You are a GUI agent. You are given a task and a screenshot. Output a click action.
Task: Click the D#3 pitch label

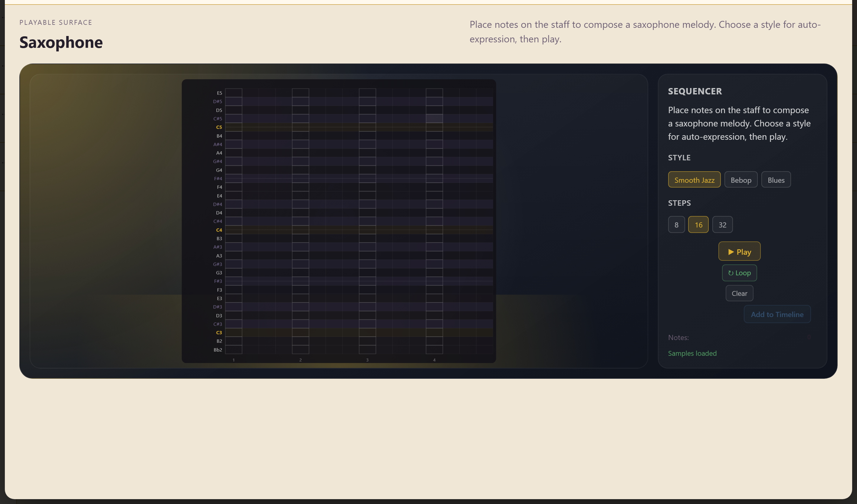coord(218,307)
